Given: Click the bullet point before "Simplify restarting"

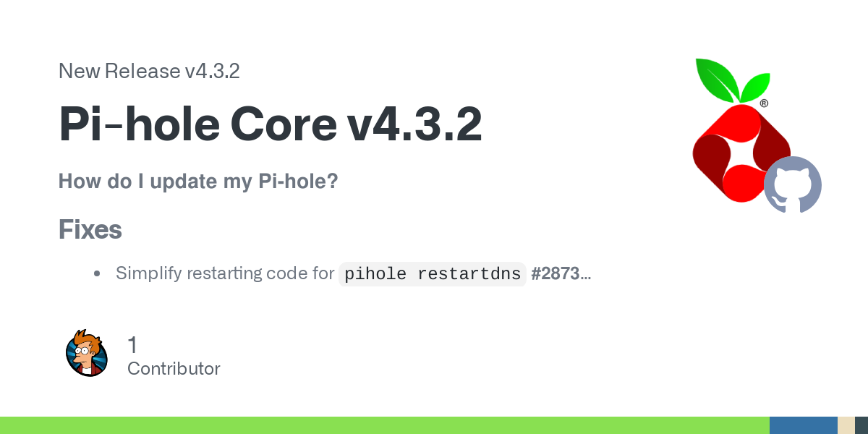Looking at the screenshot, I should click(x=97, y=274).
